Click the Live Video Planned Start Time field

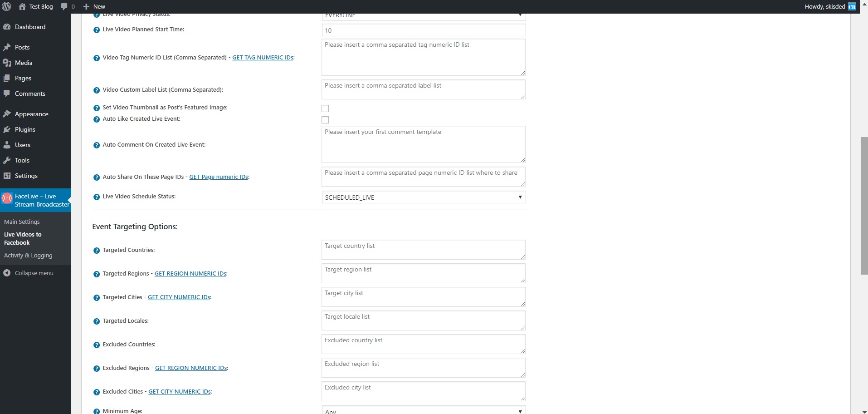pos(423,30)
